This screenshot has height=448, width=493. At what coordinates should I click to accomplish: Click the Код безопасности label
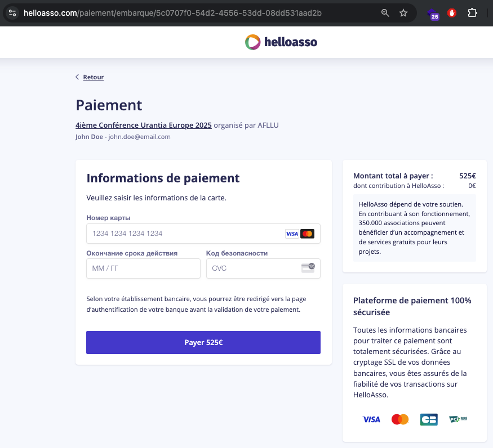[x=237, y=253]
